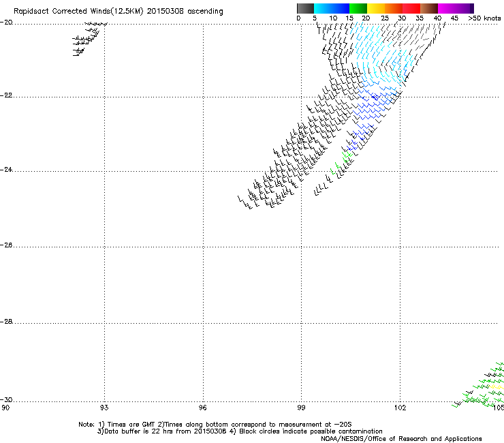Image resolution: width=504 pixels, height=443 pixels.
Task: Click the blue 10-15 knots legend color
Action: 341,8
